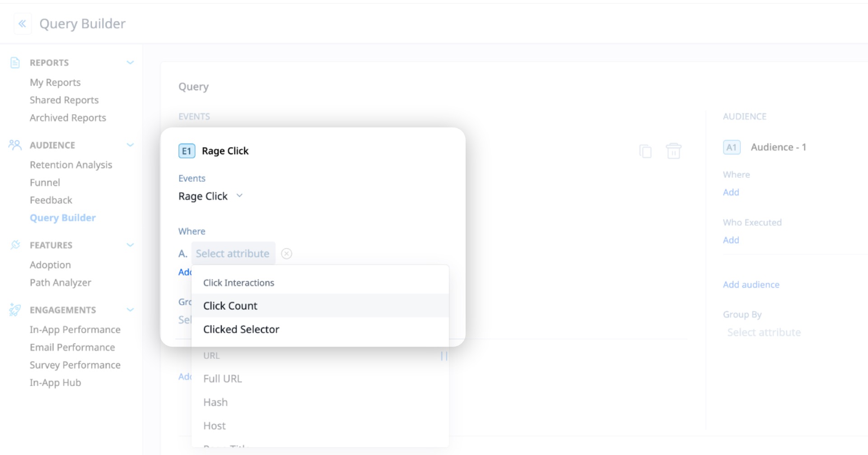
Task: Duplicate the event using the copy icon
Action: click(646, 151)
